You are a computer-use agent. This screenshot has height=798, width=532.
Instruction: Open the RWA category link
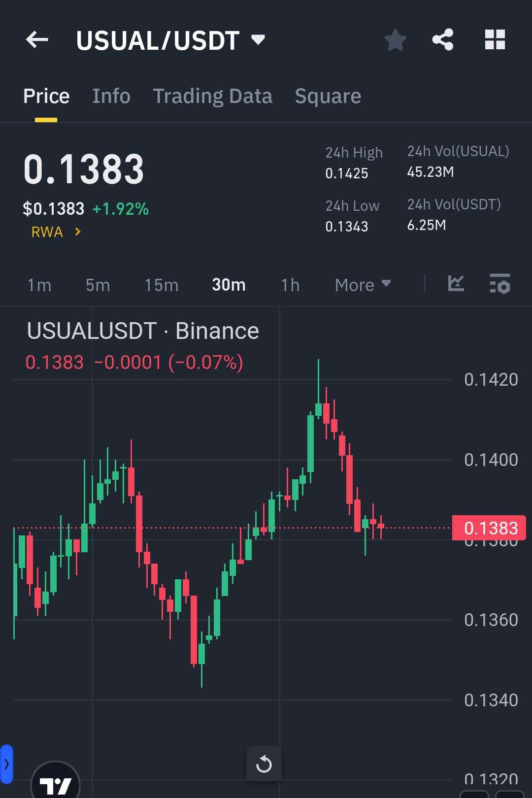point(56,232)
